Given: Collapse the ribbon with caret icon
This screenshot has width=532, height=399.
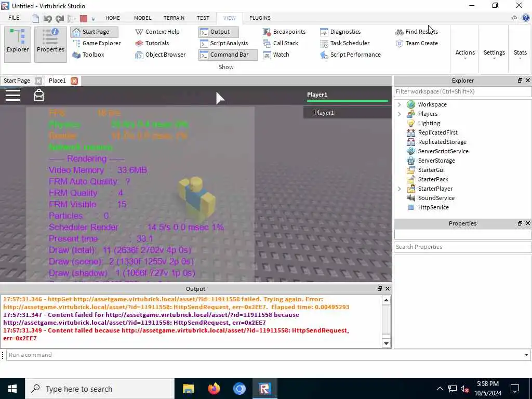Looking at the screenshot, I should [515, 18].
